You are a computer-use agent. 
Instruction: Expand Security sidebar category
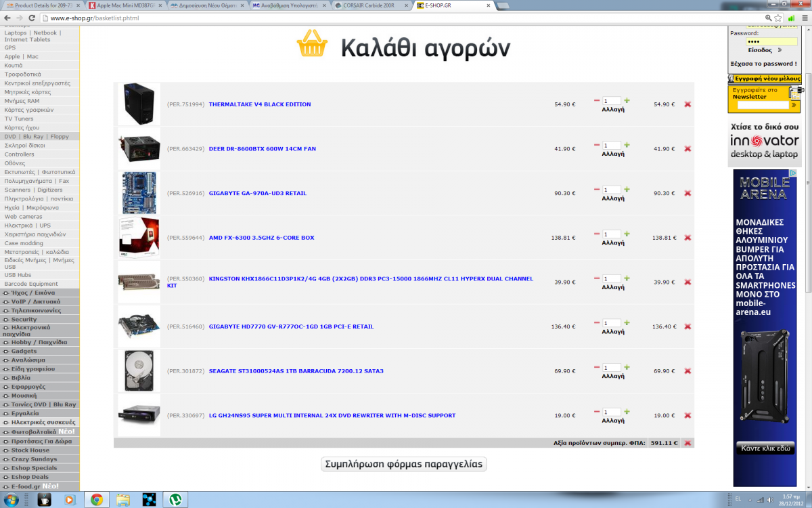click(x=40, y=319)
